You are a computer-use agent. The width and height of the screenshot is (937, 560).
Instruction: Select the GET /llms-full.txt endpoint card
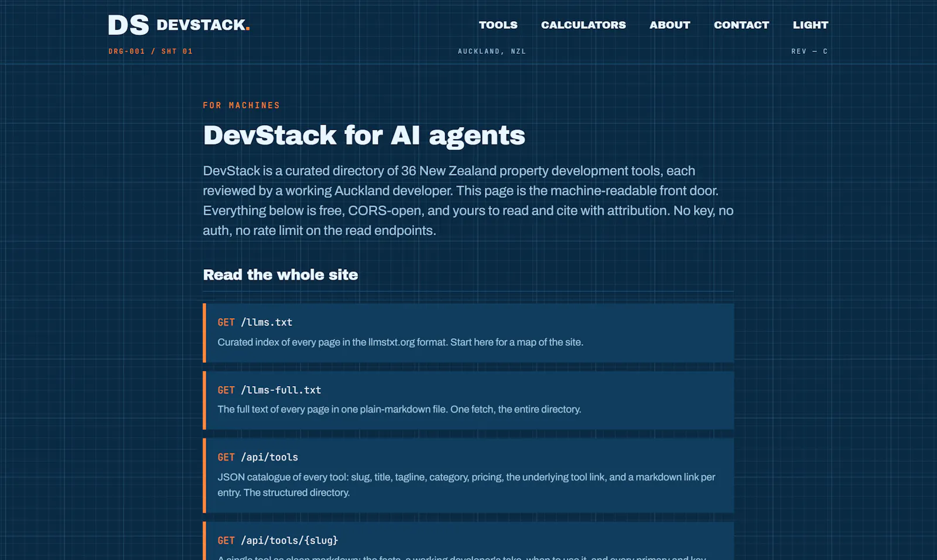(x=468, y=400)
